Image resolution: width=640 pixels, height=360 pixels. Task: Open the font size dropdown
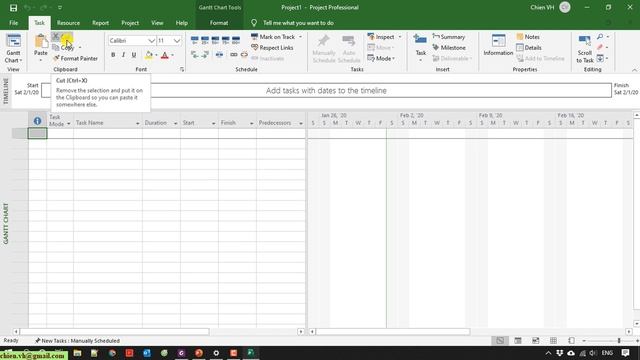pos(176,41)
